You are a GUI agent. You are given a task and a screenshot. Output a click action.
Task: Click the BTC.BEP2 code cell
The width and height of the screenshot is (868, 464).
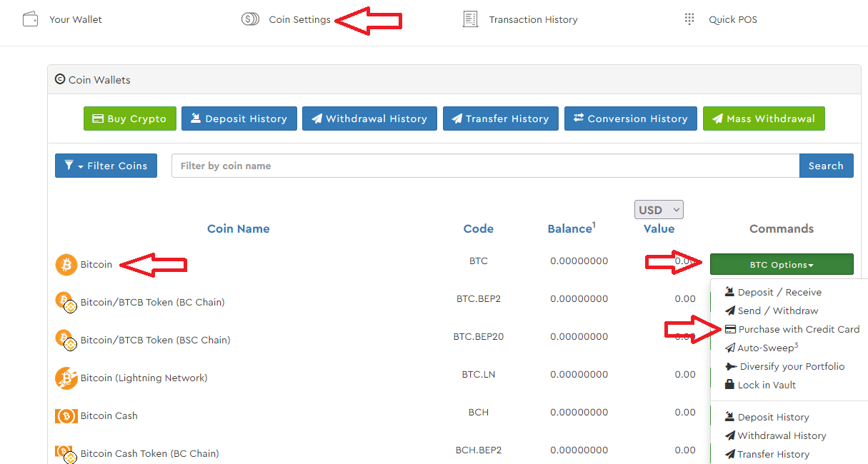479,298
